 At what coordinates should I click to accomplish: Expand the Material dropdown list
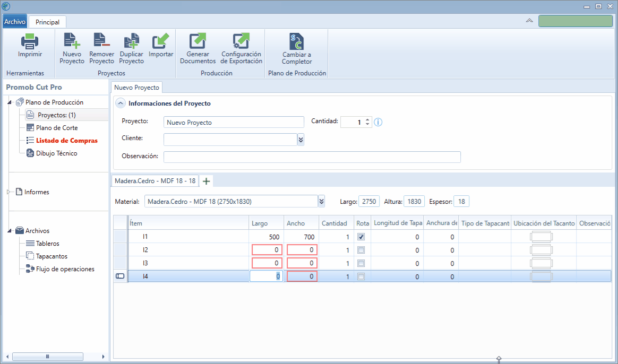[x=322, y=201]
